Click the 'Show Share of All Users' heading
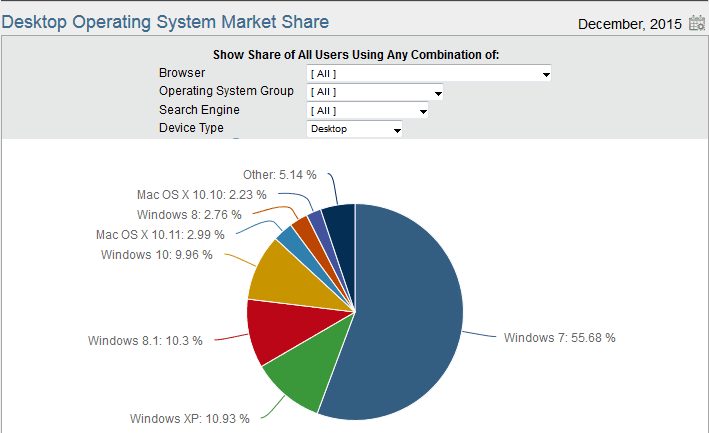This screenshot has height=433, width=709. [356, 55]
